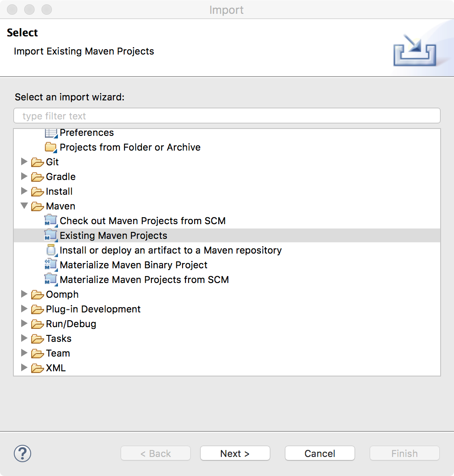
Task: Cancel the import wizard
Action: pos(320,453)
